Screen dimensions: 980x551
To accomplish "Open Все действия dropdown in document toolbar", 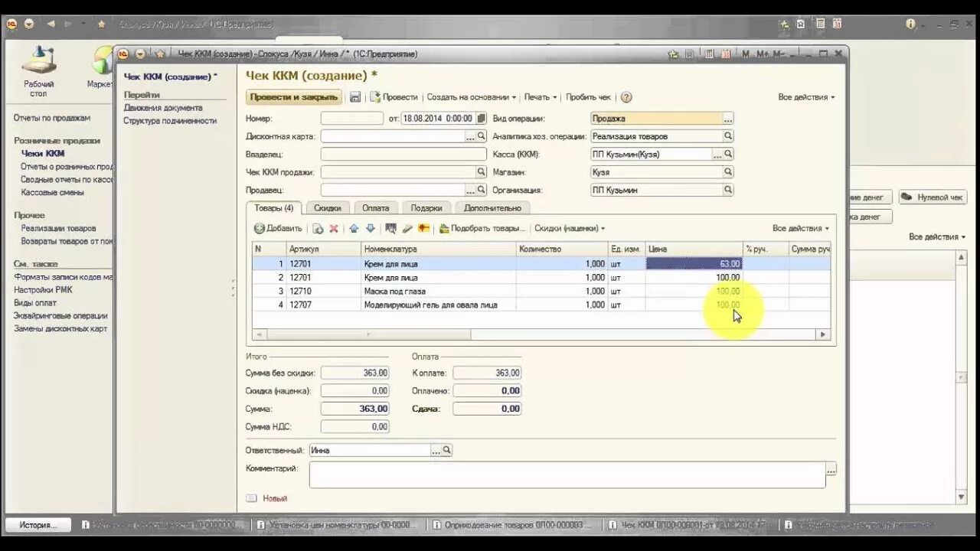I will [x=806, y=97].
